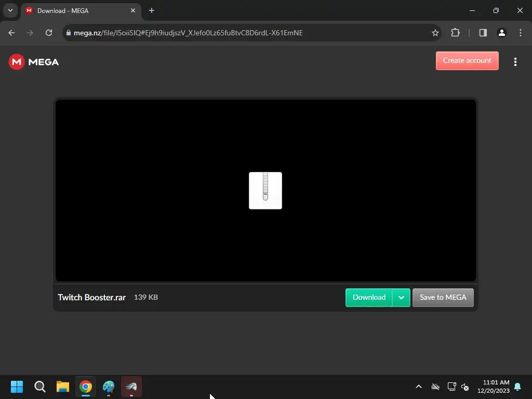532x399 pixels.
Task: Click Save to MEGA button
Action: pyautogui.click(x=443, y=298)
